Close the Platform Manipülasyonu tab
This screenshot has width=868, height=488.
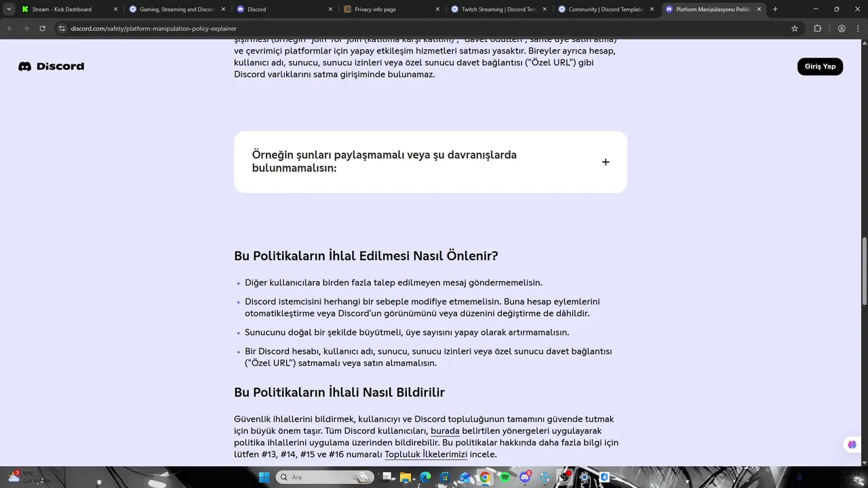(759, 9)
